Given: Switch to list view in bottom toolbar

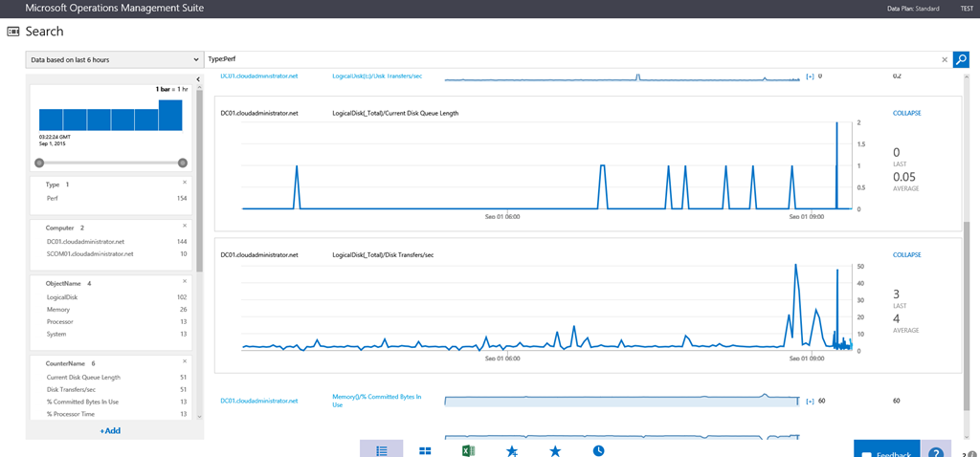Looking at the screenshot, I should (x=381, y=450).
